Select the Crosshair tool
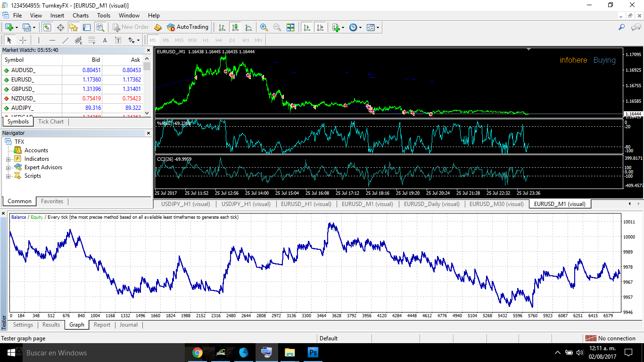This screenshot has height=362, width=644. coord(23,40)
